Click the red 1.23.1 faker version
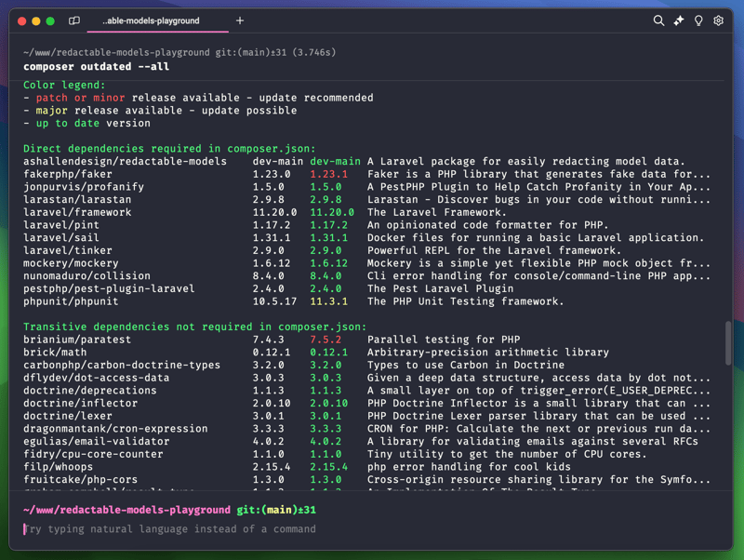Image resolution: width=744 pixels, height=560 pixels. click(x=328, y=174)
